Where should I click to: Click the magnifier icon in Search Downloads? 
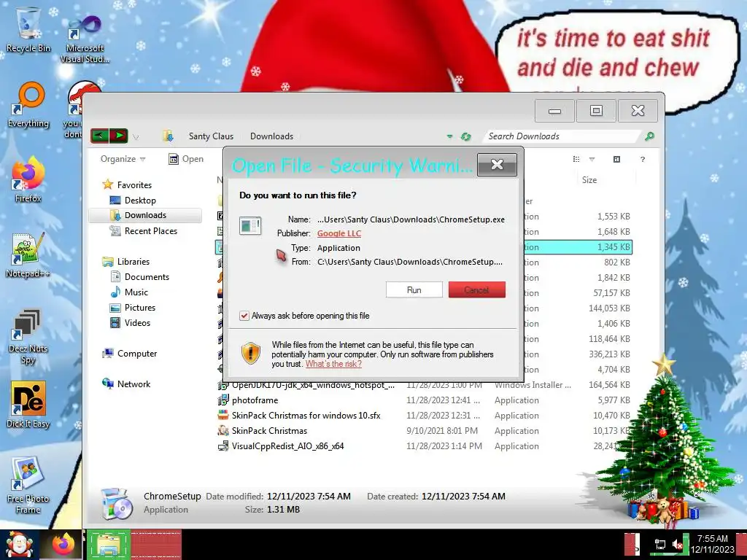(649, 136)
